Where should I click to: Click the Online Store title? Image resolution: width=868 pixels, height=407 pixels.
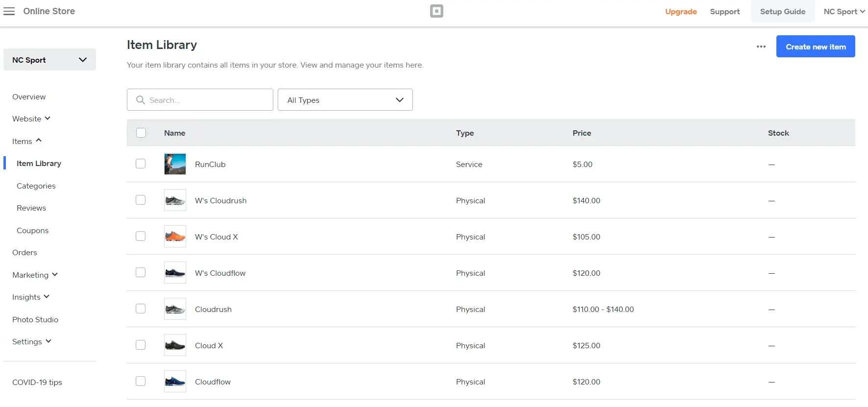[49, 11]
